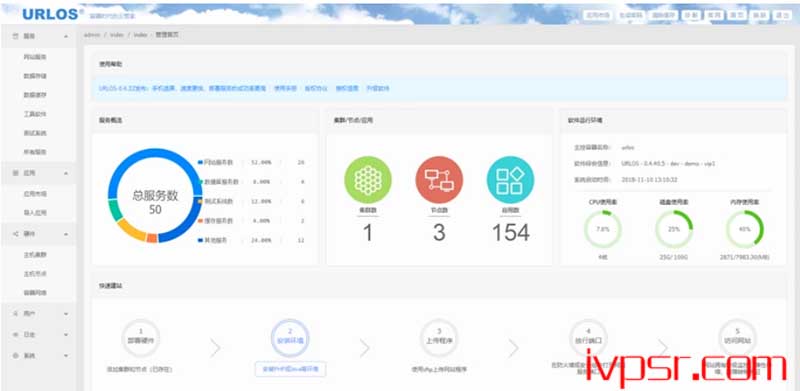Click the red network node icon
Image resolution: width=800 pixels, height=391 pixels.
[439, 180]
